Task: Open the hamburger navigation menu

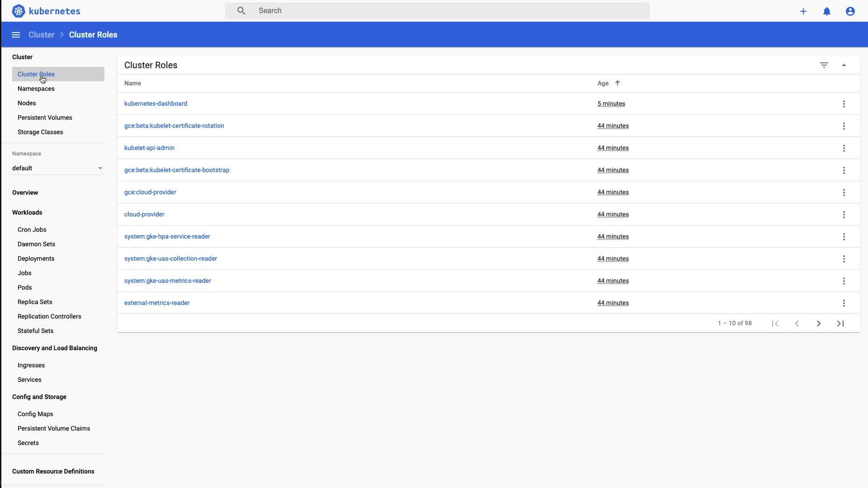Action: click(16, 35)
